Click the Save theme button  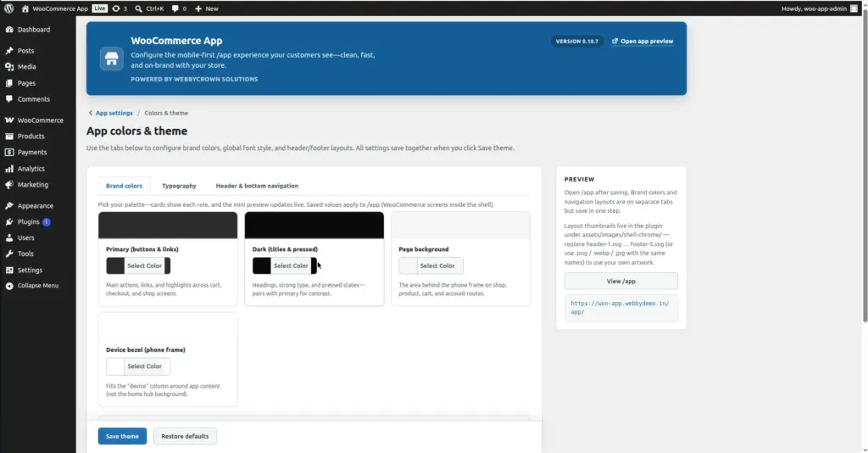point(122,436)
